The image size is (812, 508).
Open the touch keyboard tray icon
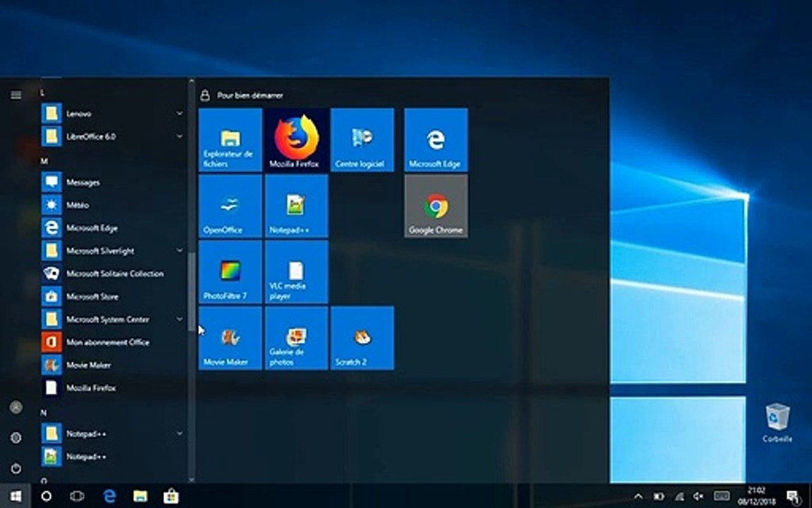click(721, 496)
